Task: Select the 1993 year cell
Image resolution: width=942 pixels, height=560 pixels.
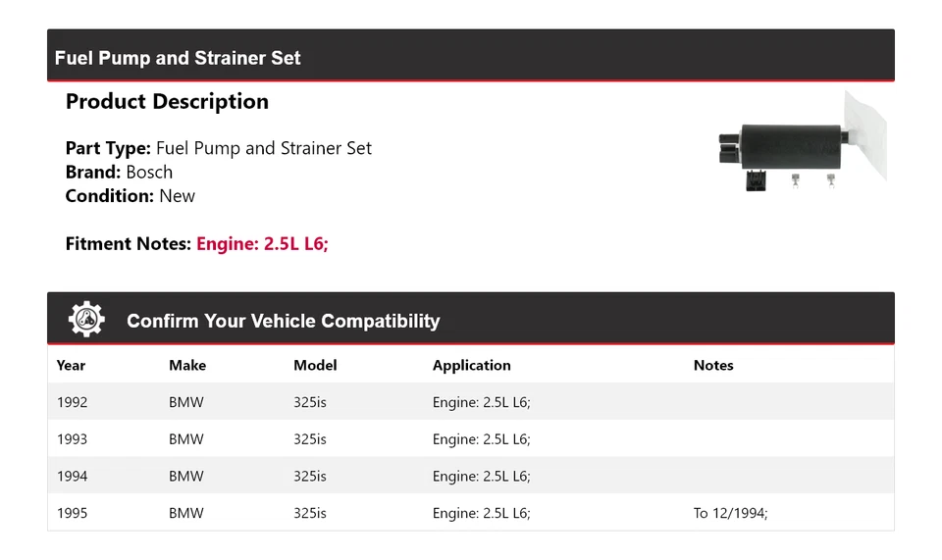Action: [72, 439]
